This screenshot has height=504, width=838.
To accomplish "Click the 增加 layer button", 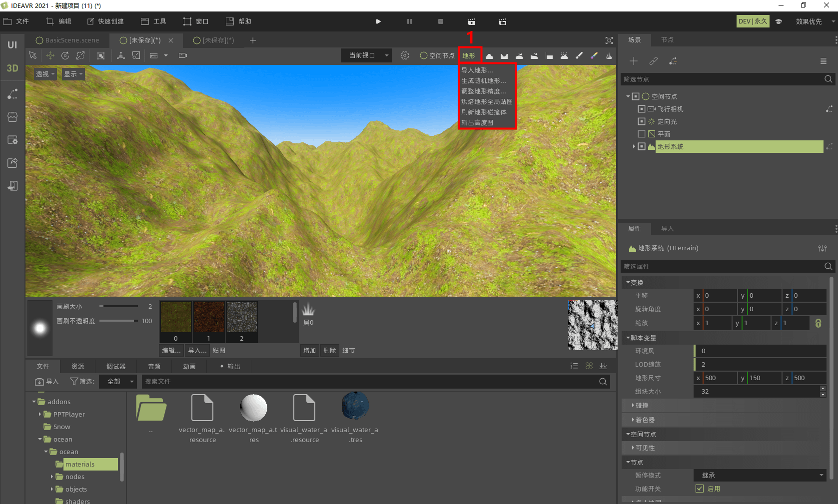I will [310, 351].
